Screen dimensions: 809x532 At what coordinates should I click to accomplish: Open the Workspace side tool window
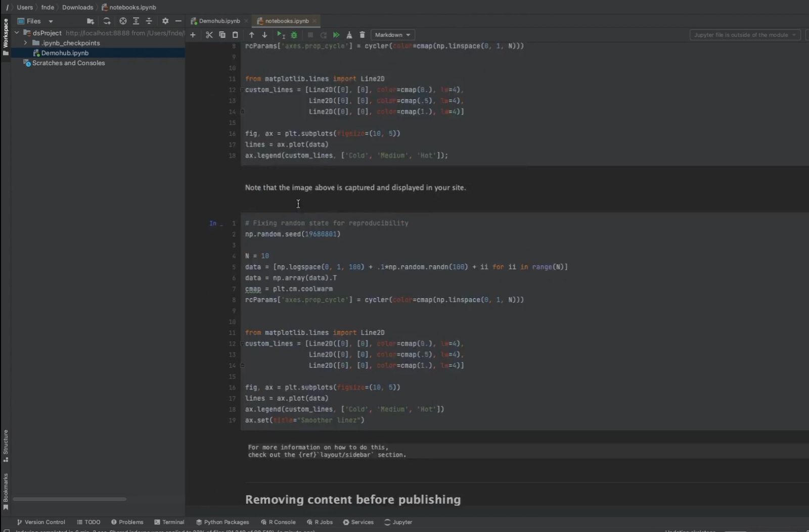click(x=6, y=37)
